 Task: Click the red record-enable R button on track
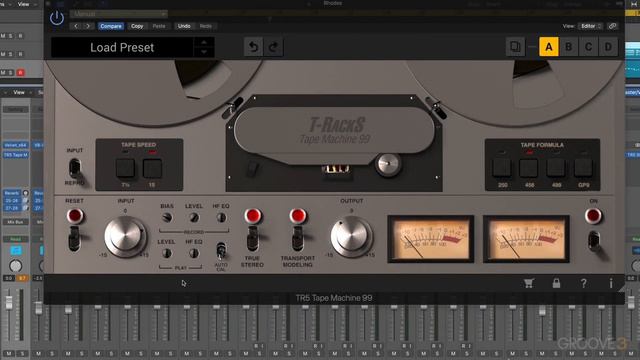tap(20, 73)
